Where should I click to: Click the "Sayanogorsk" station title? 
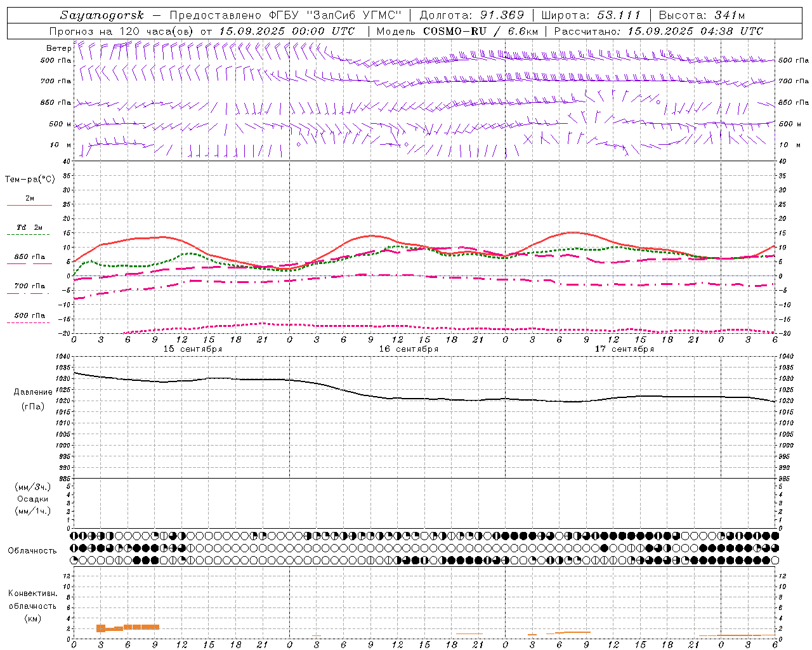pos(102,15)
